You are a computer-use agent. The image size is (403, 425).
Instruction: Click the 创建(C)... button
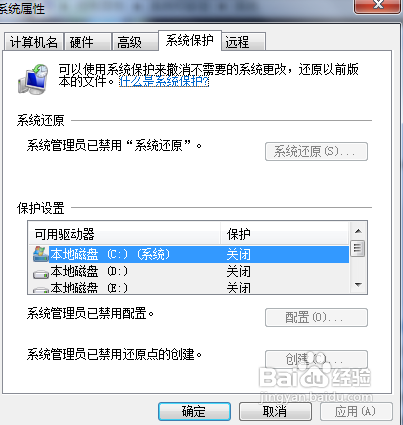pyautogui.click(x=316, y=359)
